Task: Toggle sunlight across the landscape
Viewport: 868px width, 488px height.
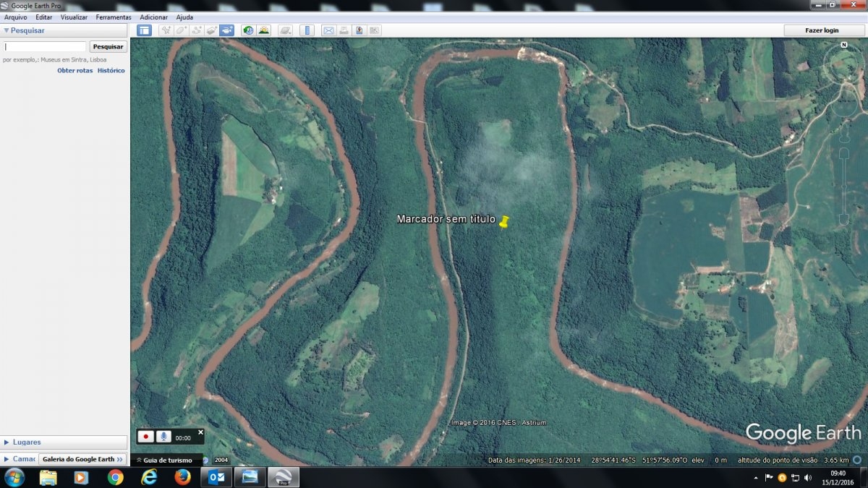Action: coord(263,30)
